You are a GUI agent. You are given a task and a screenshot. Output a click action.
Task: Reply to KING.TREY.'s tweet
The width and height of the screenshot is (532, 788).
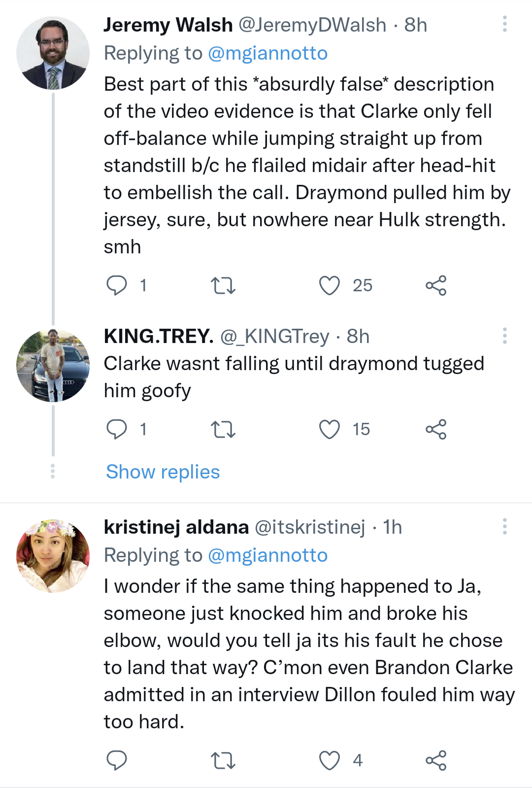[x=117, y=429]
